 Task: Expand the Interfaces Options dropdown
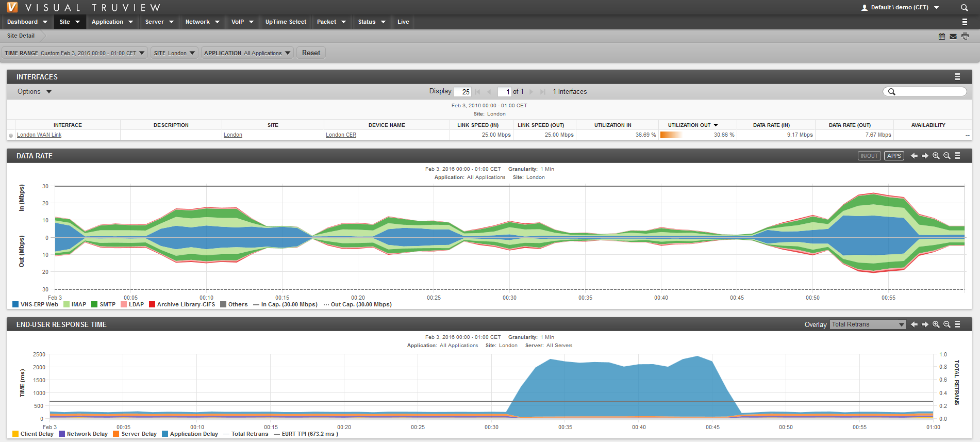pyautogui.click(x=35, y=92)
